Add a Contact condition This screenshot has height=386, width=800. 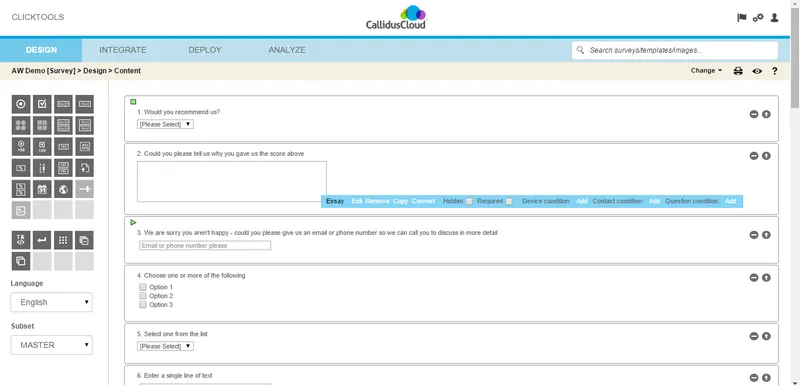655,201
